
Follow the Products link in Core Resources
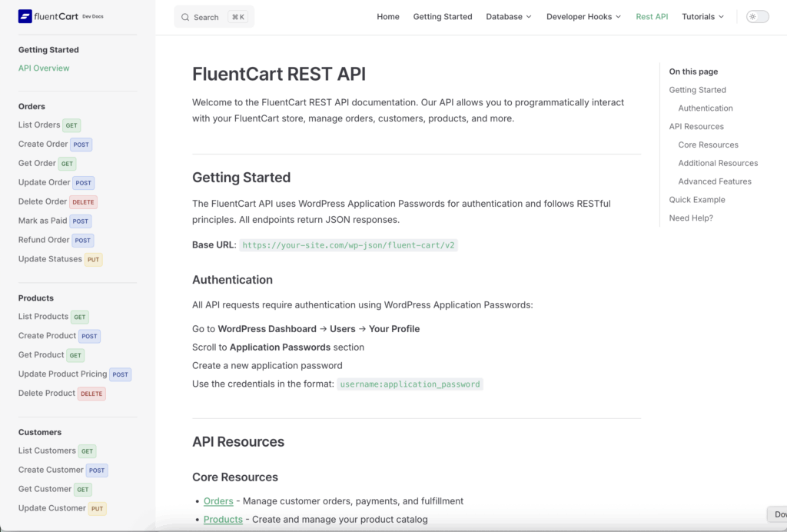223,520
